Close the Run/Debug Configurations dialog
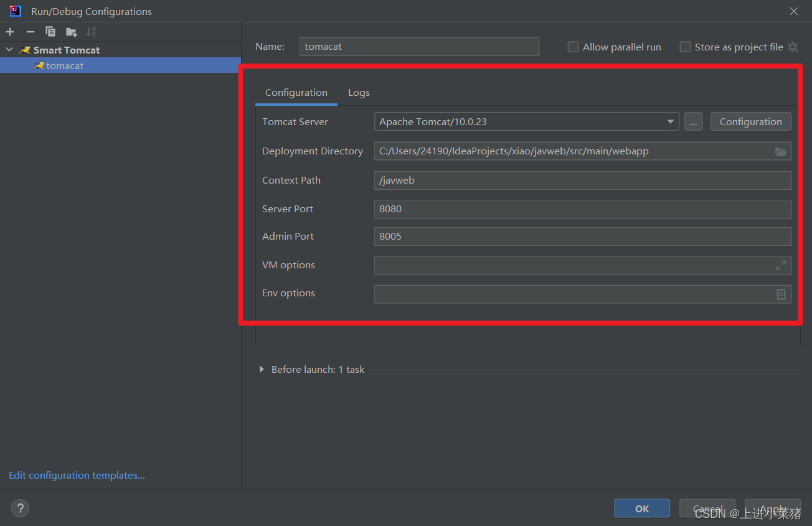 794,11
